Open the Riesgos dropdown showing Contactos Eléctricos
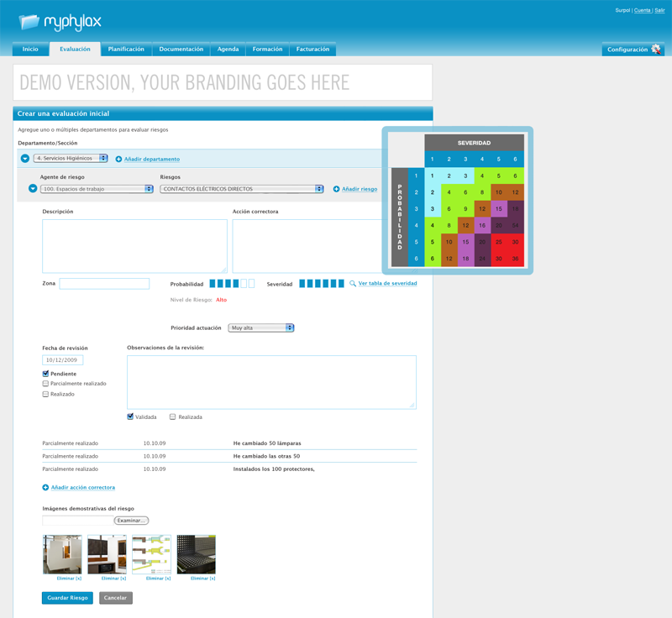This screenshot has height=618, width=672. (x=241, y=189)
